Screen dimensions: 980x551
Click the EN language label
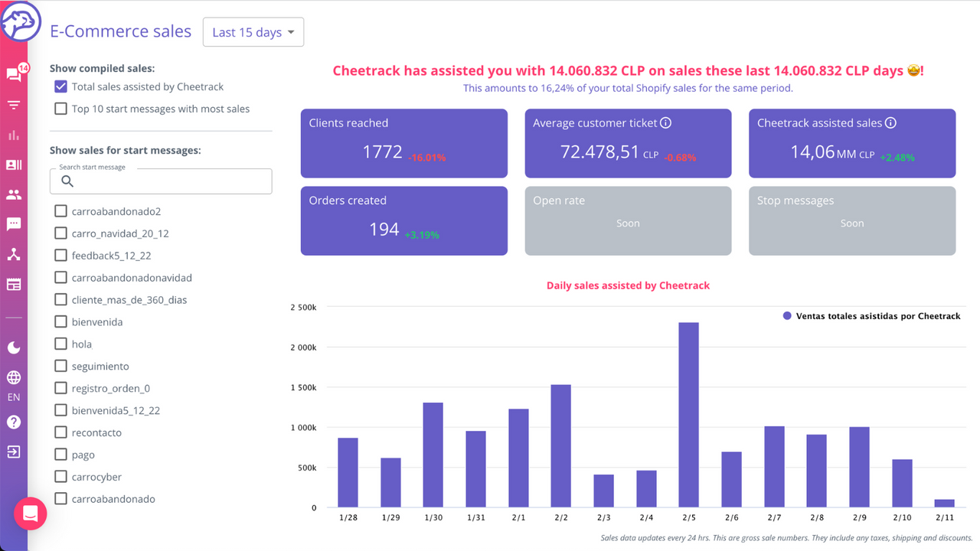coord(14,397)
